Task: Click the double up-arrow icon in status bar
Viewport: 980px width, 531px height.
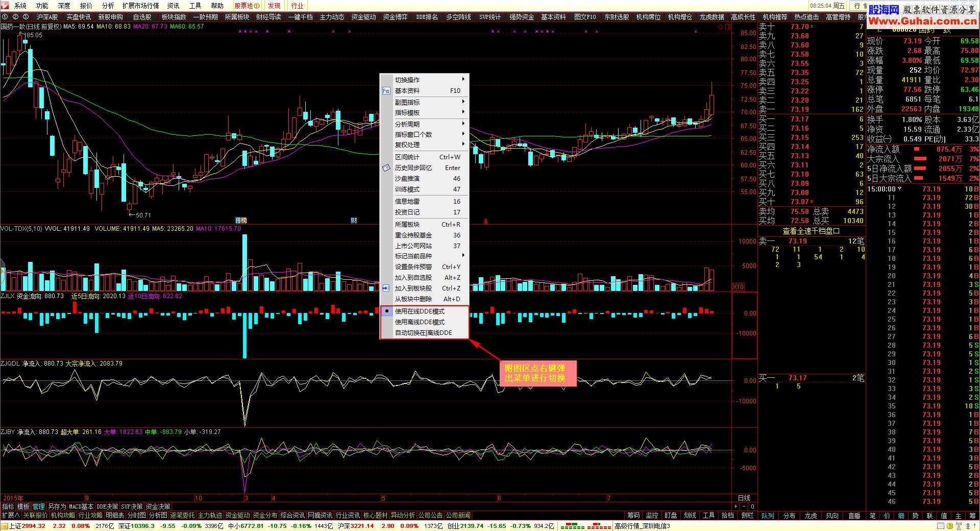Action: (968, 526)
